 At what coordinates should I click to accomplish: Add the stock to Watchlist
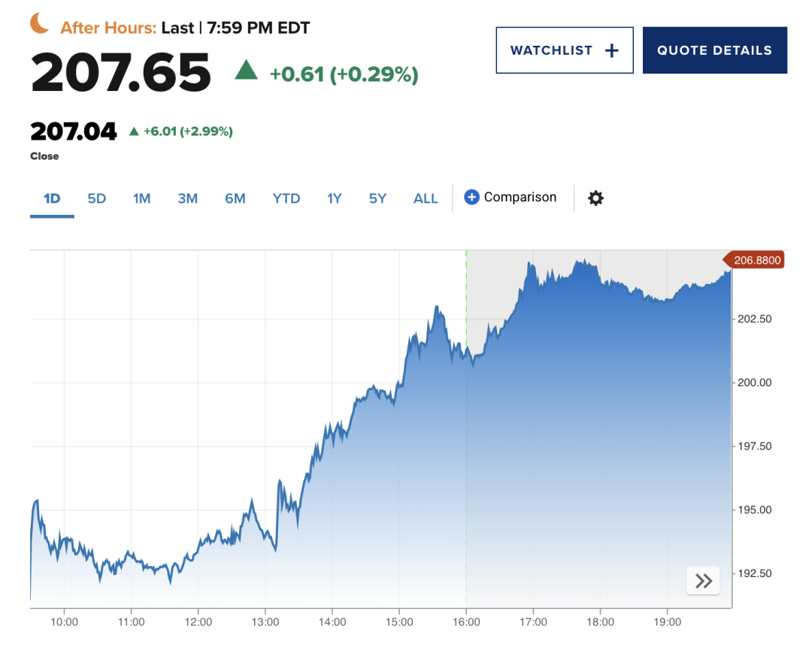coord(564,50)
